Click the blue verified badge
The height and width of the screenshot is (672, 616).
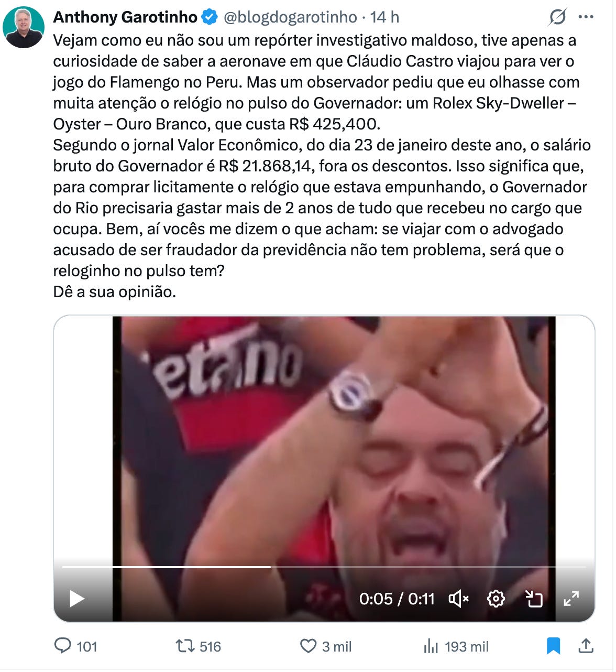click(210, 17)
